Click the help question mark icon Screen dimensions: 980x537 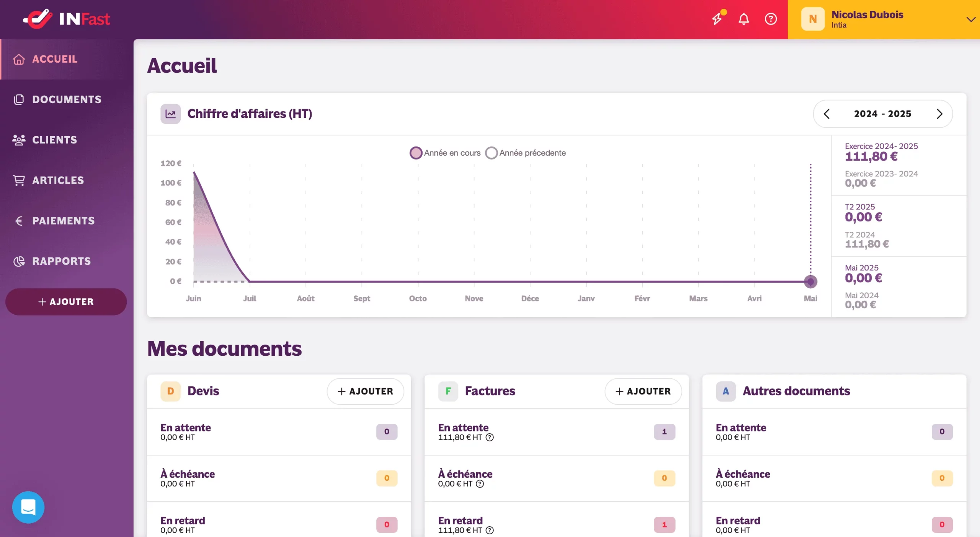771,19
